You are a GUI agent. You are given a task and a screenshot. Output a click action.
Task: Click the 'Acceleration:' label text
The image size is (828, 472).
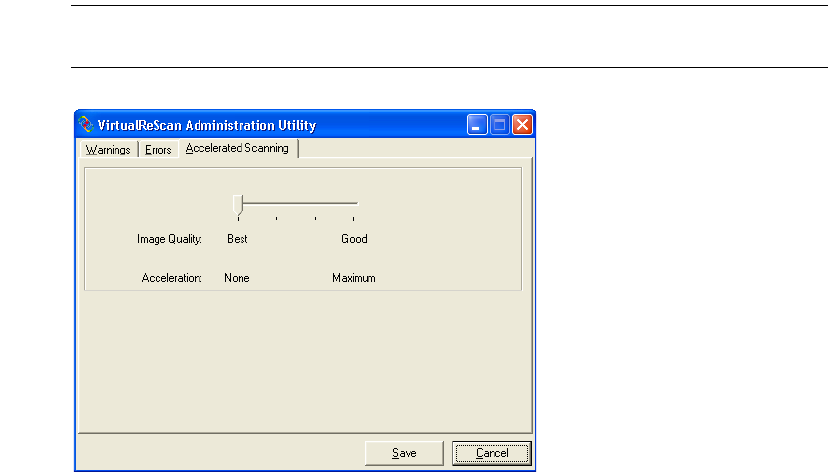(172, 278)
